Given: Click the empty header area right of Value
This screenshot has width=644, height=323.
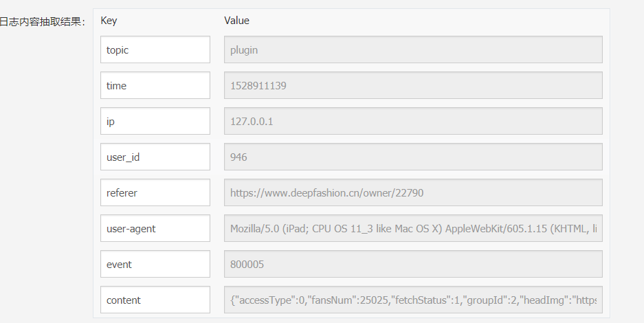Looking at the screenshot, I should (426, 21).
